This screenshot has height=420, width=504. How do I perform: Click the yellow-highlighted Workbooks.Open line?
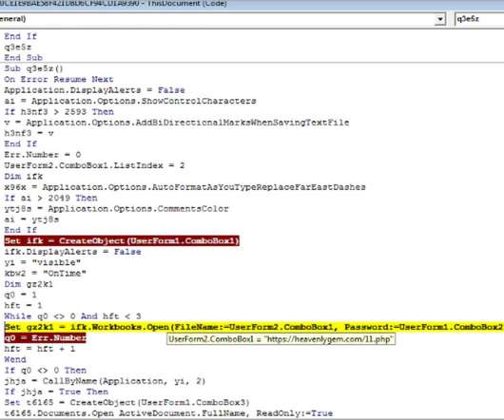pos(254,327)
